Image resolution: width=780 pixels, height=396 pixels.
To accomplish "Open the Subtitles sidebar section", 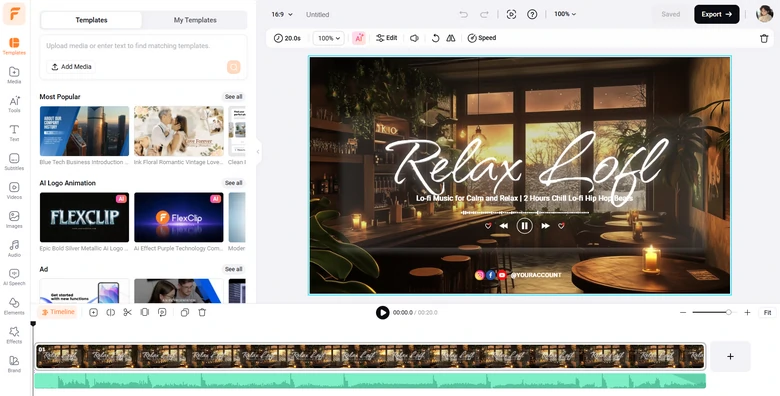I will click(x=14, y=162).
